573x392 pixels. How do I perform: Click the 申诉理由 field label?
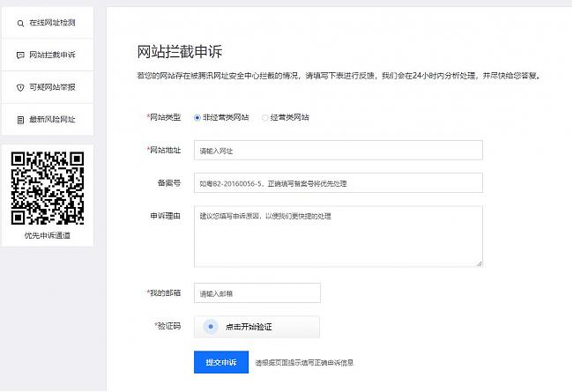coord(166,216)
